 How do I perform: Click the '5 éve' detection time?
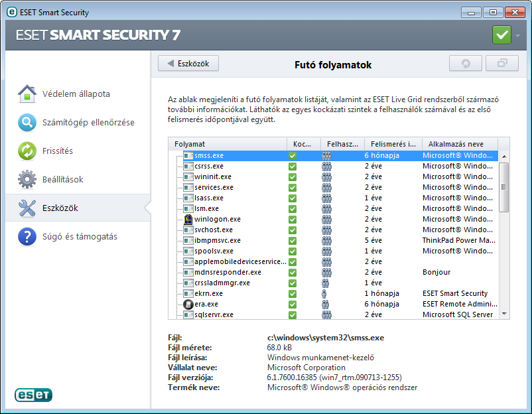point(373,240)
